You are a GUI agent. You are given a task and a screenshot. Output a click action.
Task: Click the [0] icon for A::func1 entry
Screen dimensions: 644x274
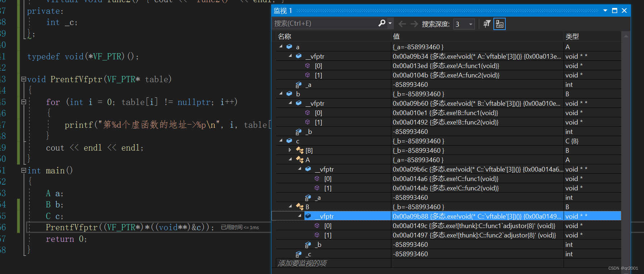pyautogui.click(x=308, y=66)
